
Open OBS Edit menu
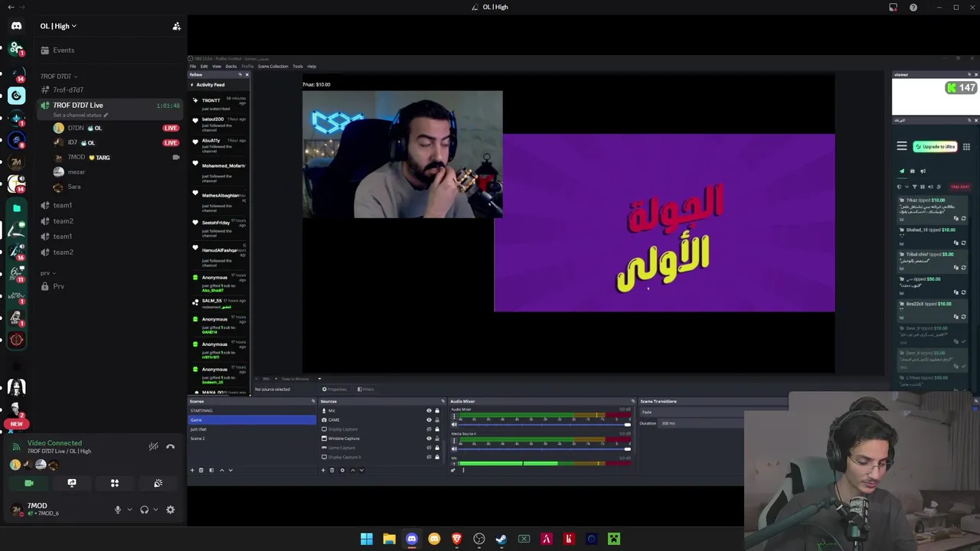pyautogui.click(x=204, y=67)
